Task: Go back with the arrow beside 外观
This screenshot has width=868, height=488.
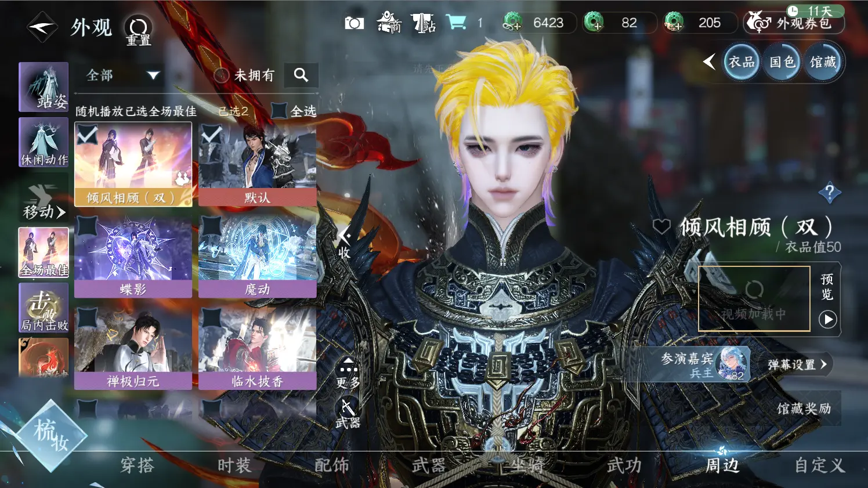Action: click(x=42, y=27)
